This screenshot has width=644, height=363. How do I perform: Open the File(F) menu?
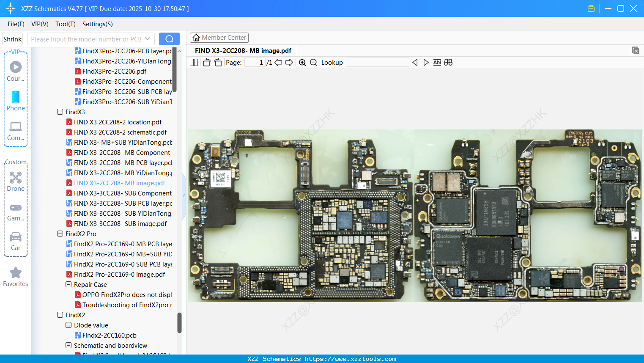[16, 24]
